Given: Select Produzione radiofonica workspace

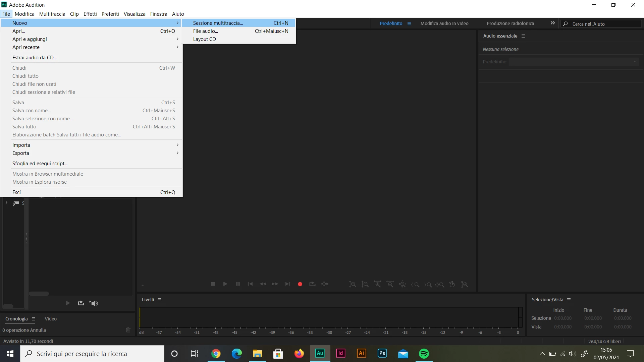Looking at the screenshot, I should (510, 23).
